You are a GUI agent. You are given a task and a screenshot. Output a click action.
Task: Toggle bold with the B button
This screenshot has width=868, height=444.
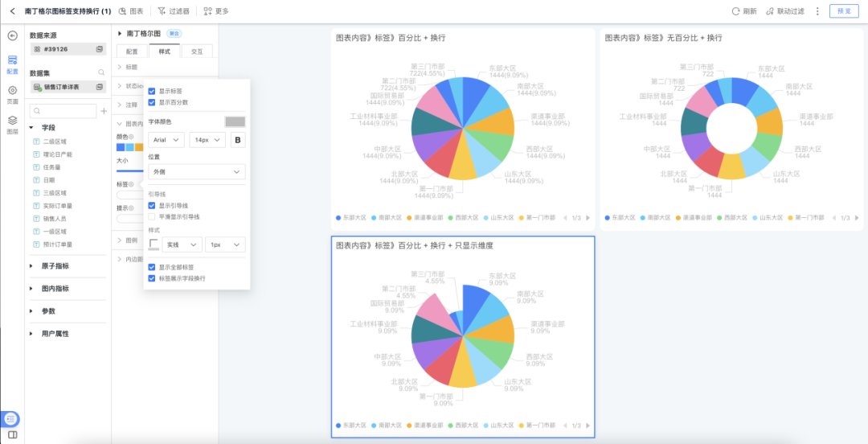pyautogui.click(x=238, y=140)
